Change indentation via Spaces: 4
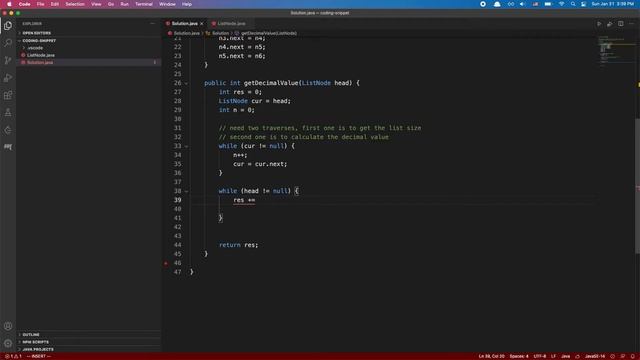The image size is (640, 360). [519, 356]
